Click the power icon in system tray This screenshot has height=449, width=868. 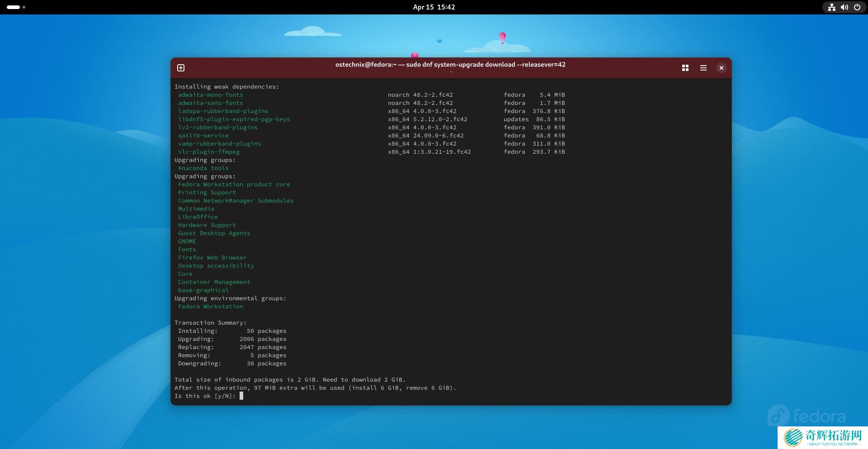pyautogui.click(x=857, y=7)
